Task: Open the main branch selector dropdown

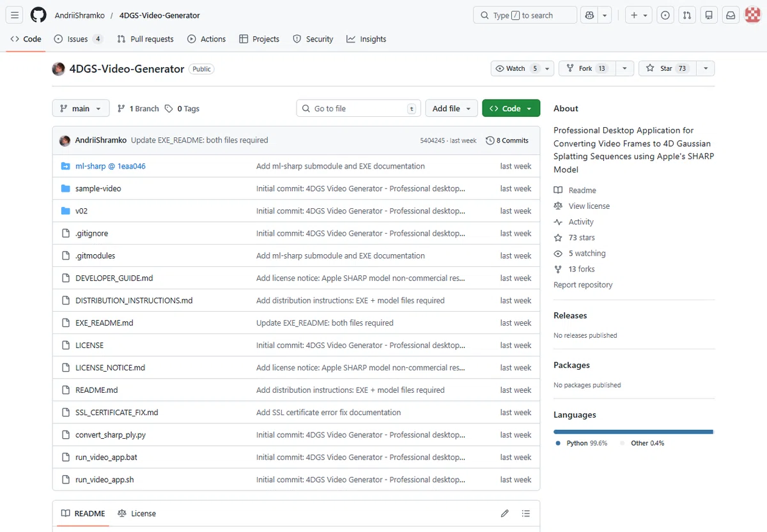Action: pos(81,109)
